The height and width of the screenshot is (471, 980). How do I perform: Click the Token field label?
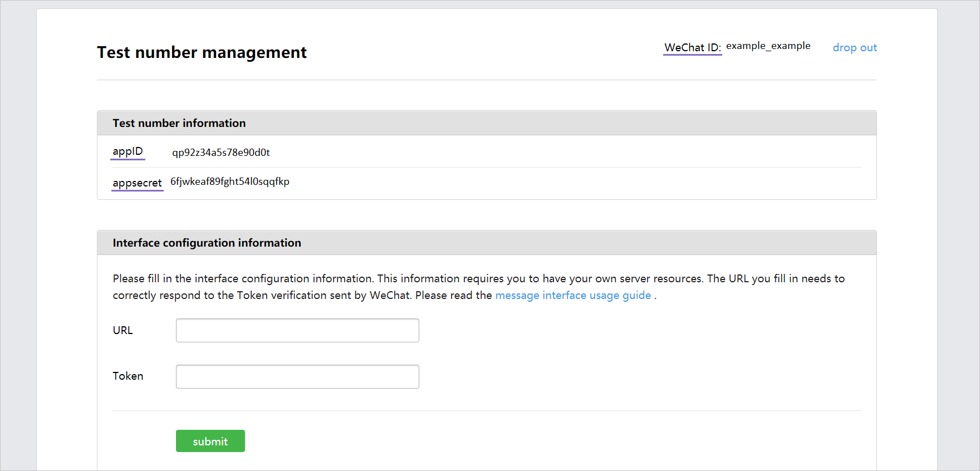tap(128, 376)
